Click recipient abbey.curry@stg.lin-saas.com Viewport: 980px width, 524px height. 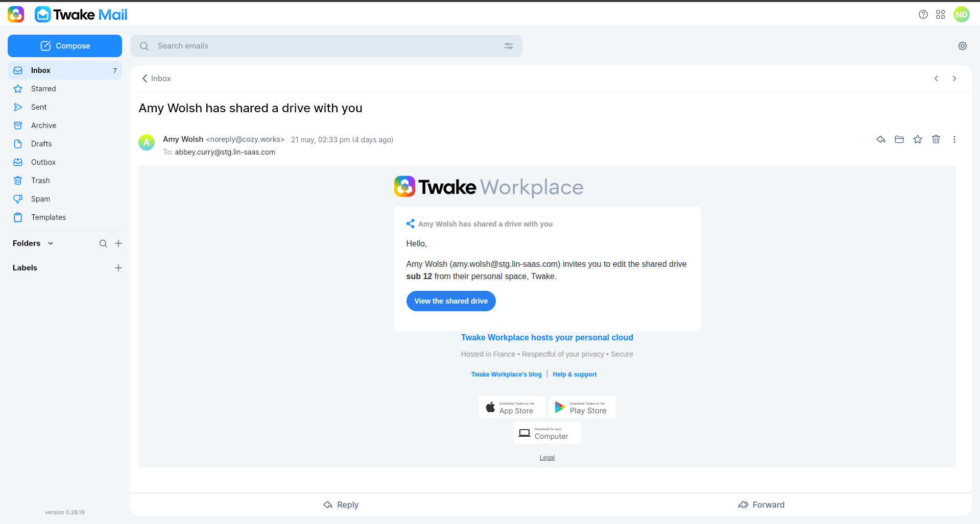225,152
